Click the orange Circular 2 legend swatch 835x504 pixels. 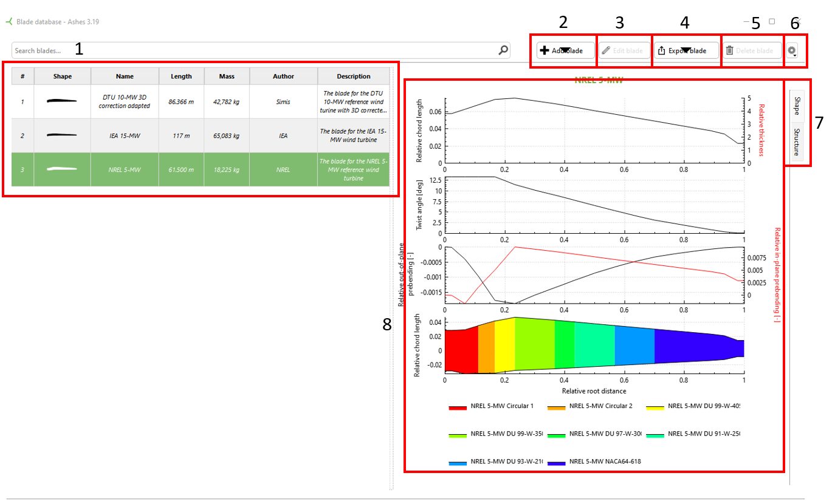click(x=555, y=407)
